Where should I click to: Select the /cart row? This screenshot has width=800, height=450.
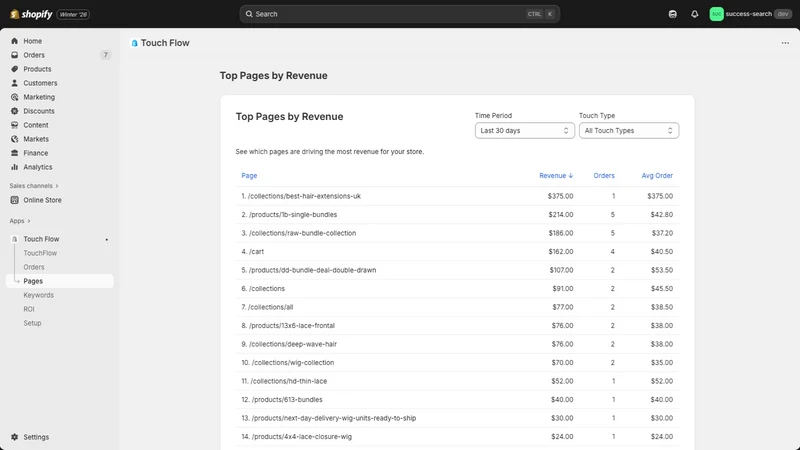pyautogui.click(x=457, y=252)
